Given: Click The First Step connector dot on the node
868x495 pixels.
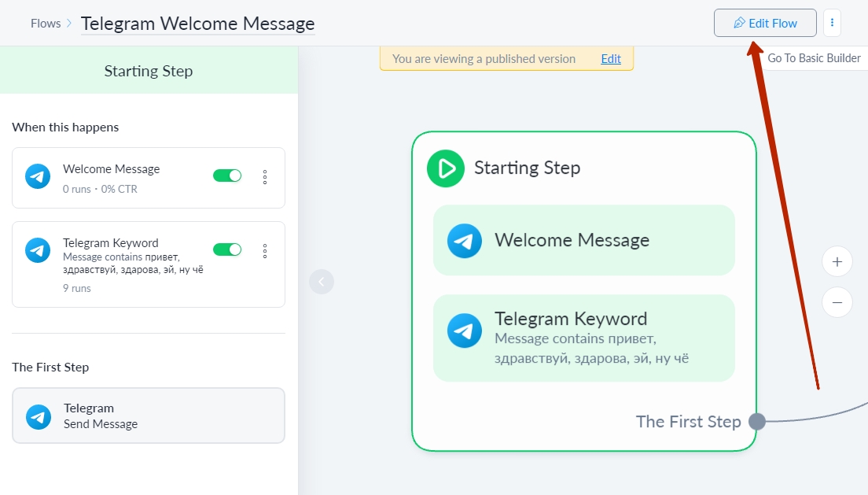Looking at the screenshot, I should click(756, 422).
